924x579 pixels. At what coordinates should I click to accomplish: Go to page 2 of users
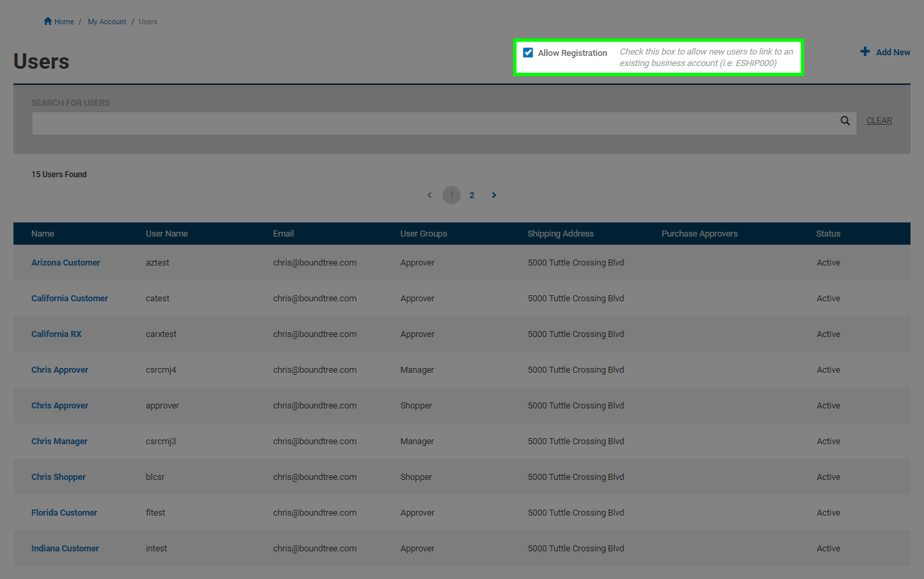tap(472, 195)
